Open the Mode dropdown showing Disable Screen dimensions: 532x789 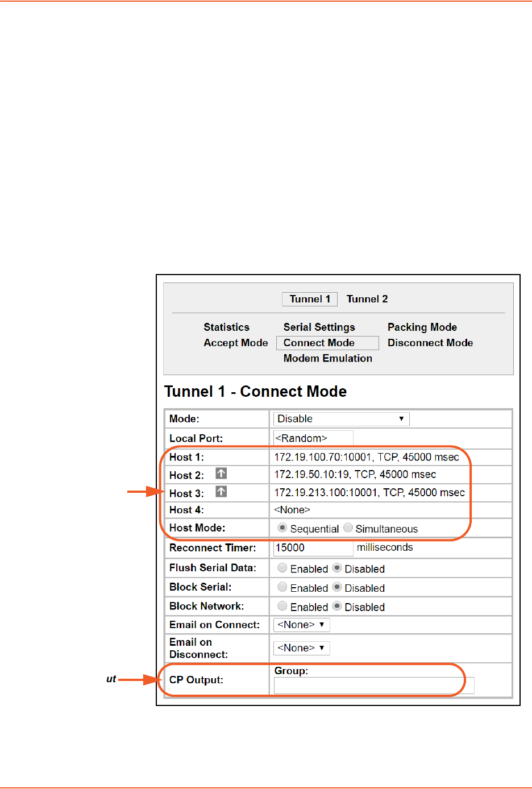[341, 419]
